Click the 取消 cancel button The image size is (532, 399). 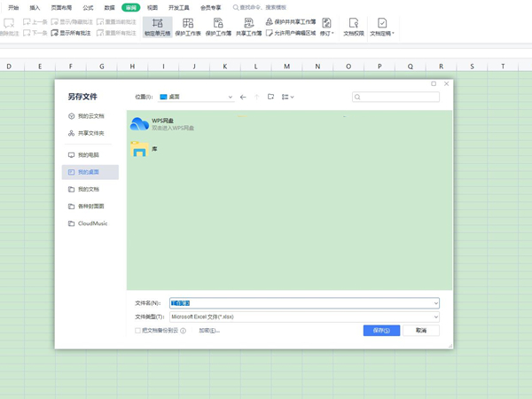421,331
